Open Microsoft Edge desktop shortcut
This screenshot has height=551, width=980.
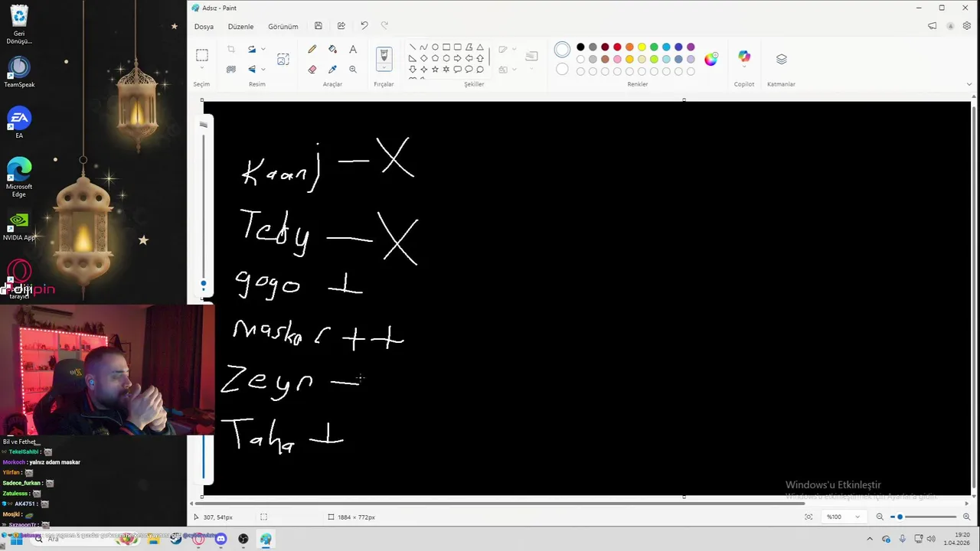[19, 178]
